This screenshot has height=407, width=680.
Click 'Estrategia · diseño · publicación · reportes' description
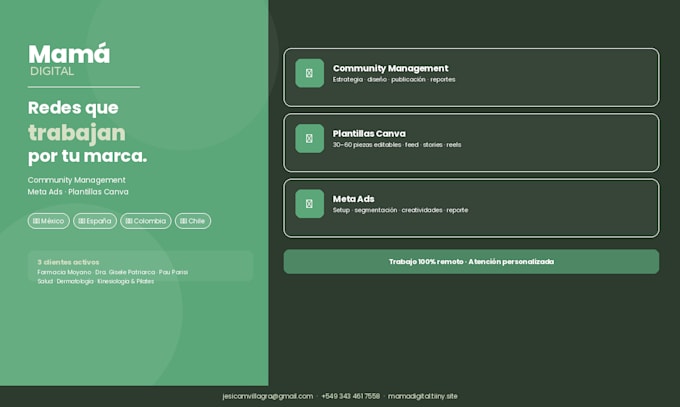click(394, 79)
